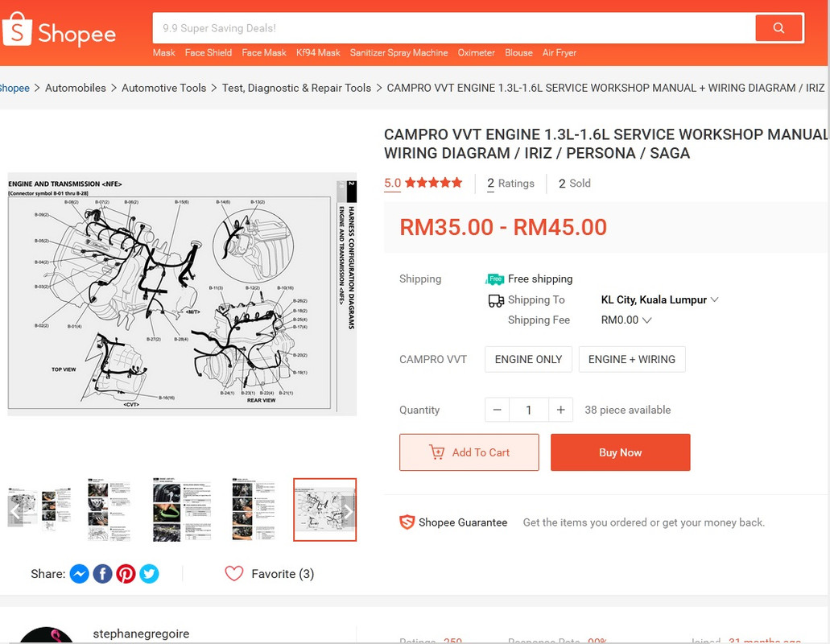Screen dimensions: 830x644
Task: Increase quantity with plus button
Action: pos(560,410)
